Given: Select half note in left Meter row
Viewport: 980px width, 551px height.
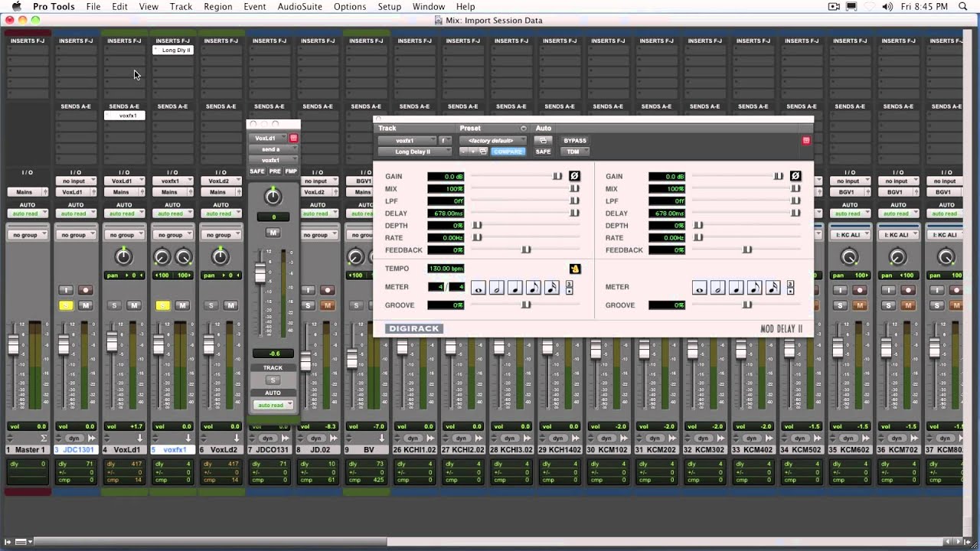Looking at the screenshot, I should coord(497,288).
